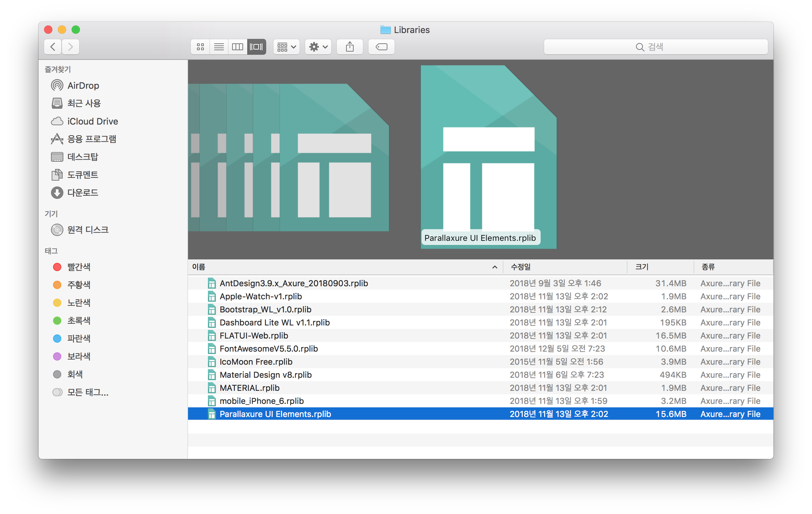Sort by 크기 column header
This screenshot has width=812, height=514.
(659, 267)
